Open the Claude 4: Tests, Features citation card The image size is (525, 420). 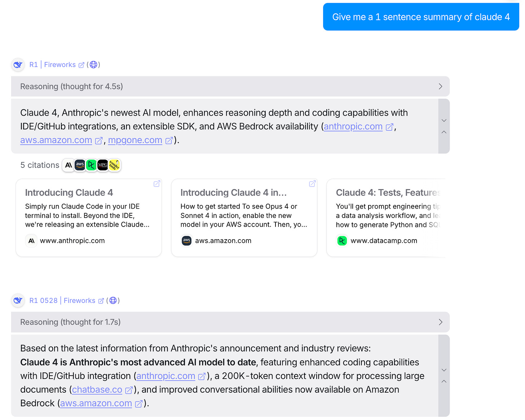pos(386,218)
